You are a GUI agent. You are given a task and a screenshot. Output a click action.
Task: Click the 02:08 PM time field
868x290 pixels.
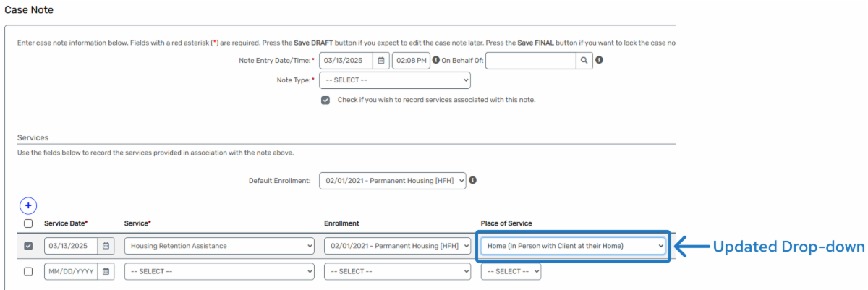pos(411,61)
